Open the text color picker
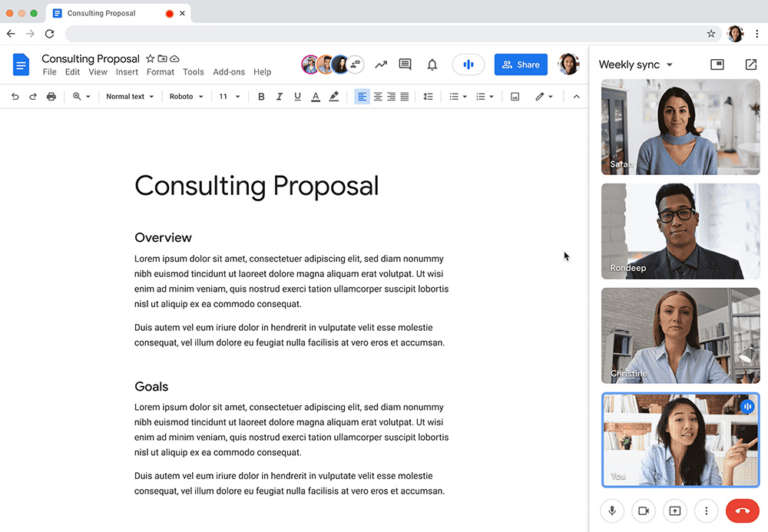Viewport: 768px width, 532px height. (x=315, y=97)
